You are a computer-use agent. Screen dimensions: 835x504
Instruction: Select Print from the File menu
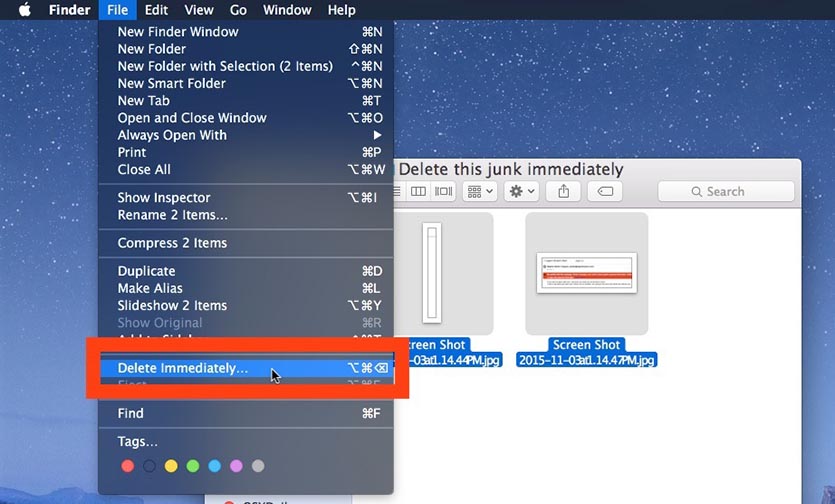coord(246,152)
